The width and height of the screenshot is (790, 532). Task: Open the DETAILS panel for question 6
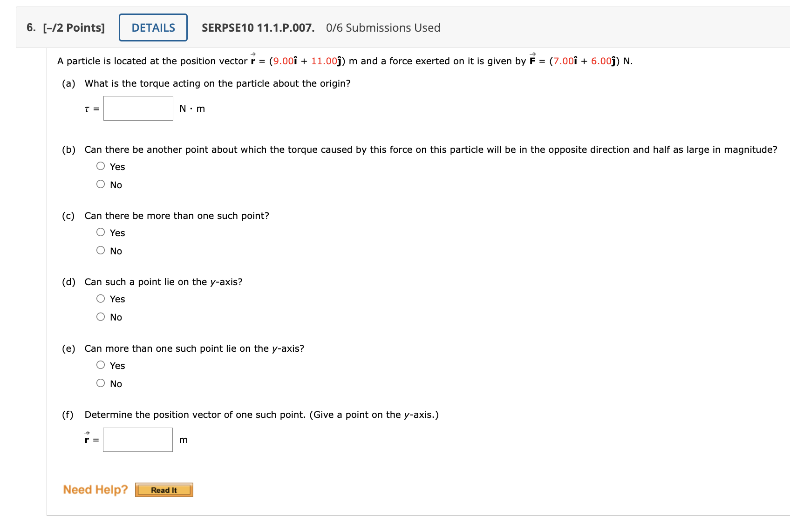(x=152, y=27)
